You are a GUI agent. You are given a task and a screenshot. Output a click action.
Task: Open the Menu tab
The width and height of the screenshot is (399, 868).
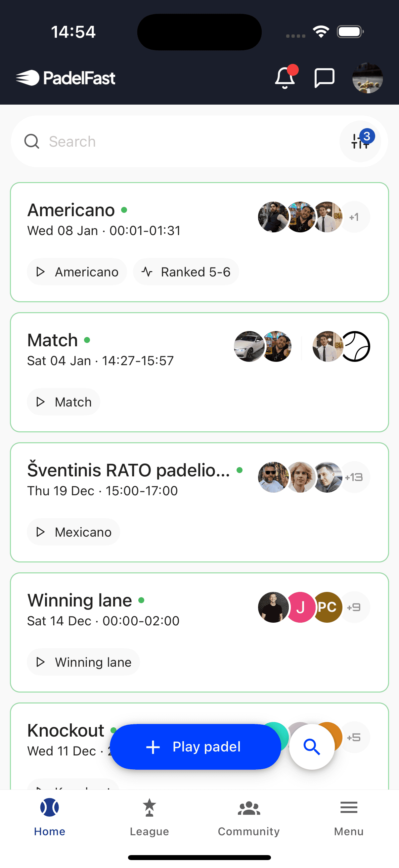(349, 817)
